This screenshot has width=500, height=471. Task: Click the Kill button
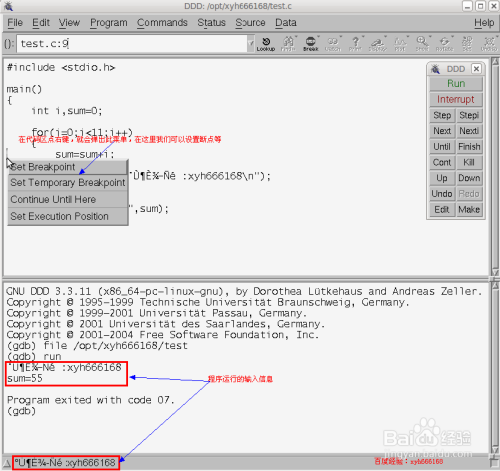pos(469,162)
